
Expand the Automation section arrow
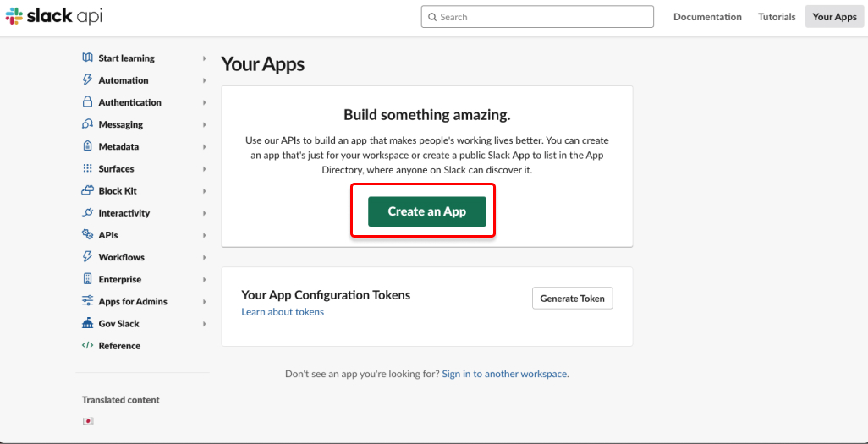tap(204, 80)
